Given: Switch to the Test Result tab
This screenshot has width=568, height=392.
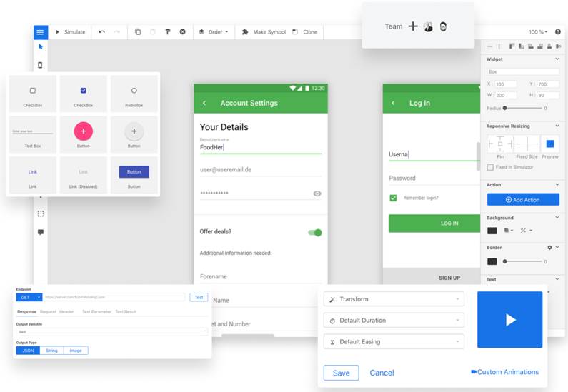Looking at the screenshot, I should [x=126, y=312].
